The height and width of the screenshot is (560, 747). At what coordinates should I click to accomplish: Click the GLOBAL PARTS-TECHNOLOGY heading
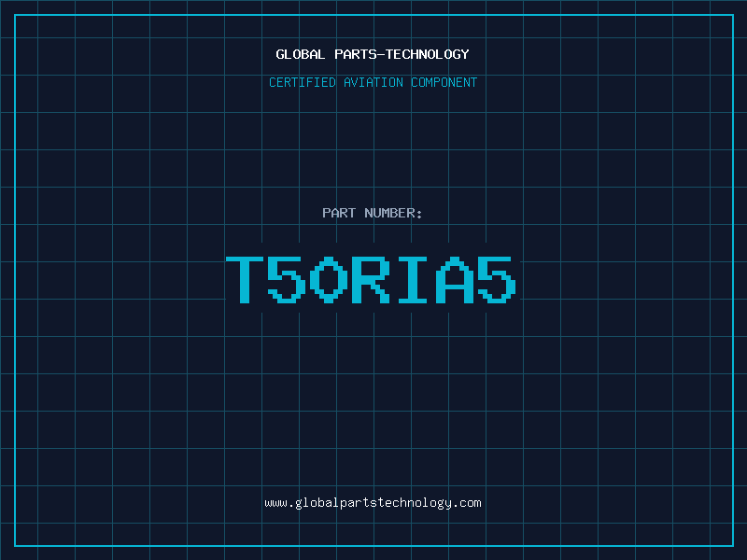373,54
